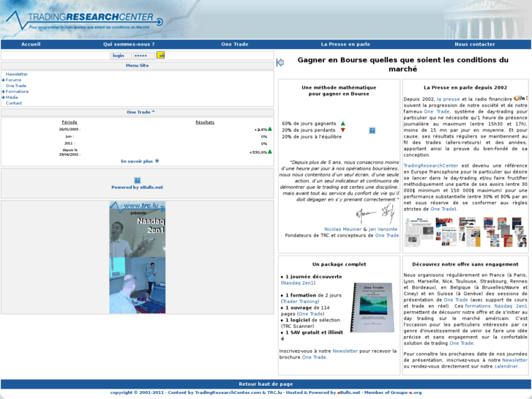Open Nous contacter menu
This screenshot has height=399, width=532.
[475, 44]
